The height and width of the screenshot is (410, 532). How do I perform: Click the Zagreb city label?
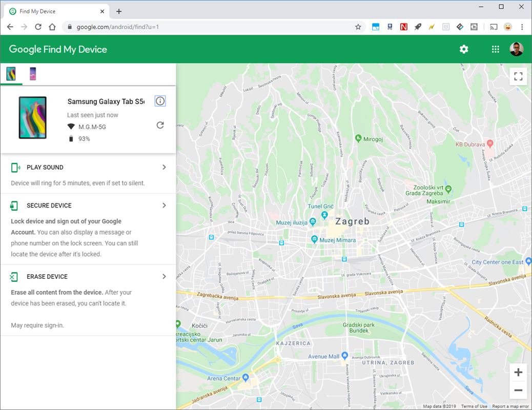click(x=352, y=221)
